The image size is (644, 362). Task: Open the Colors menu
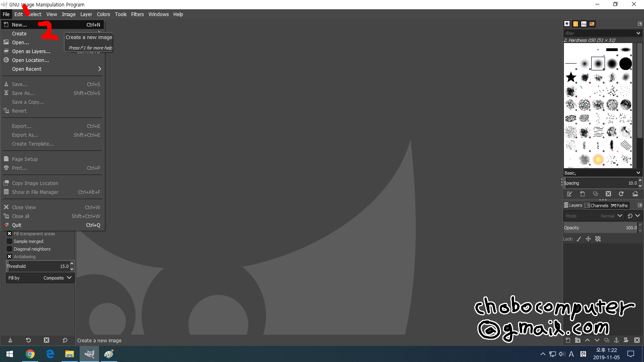pos(103,14)
